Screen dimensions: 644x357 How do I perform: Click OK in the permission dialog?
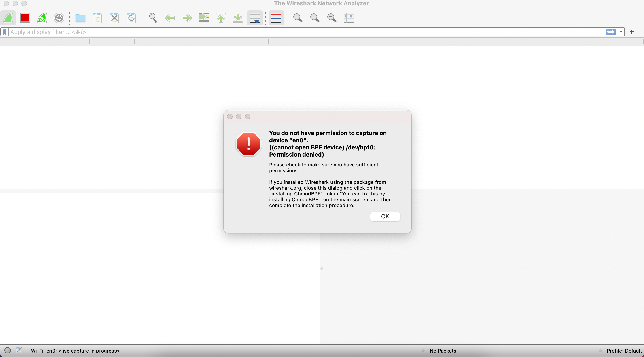[385, 216]
